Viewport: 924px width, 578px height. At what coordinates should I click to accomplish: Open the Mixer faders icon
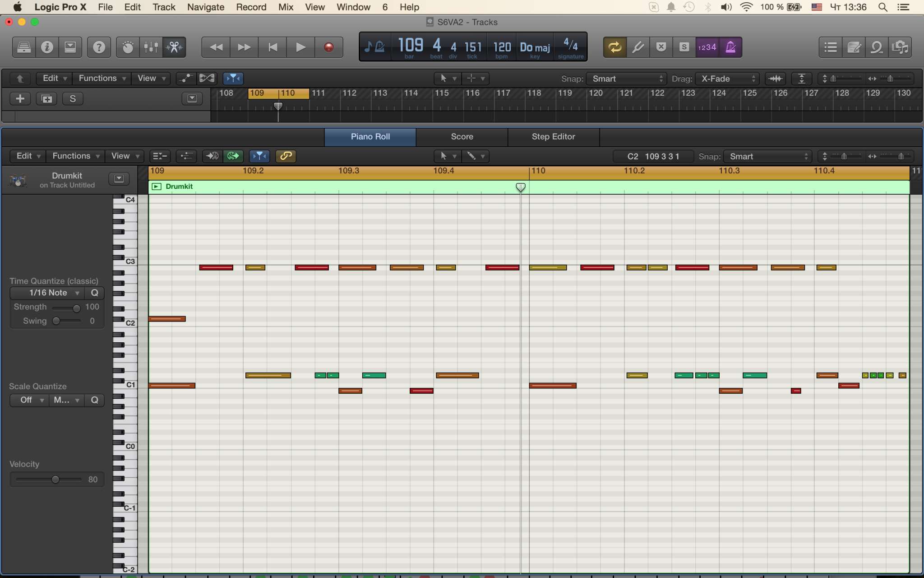point(151,47)
